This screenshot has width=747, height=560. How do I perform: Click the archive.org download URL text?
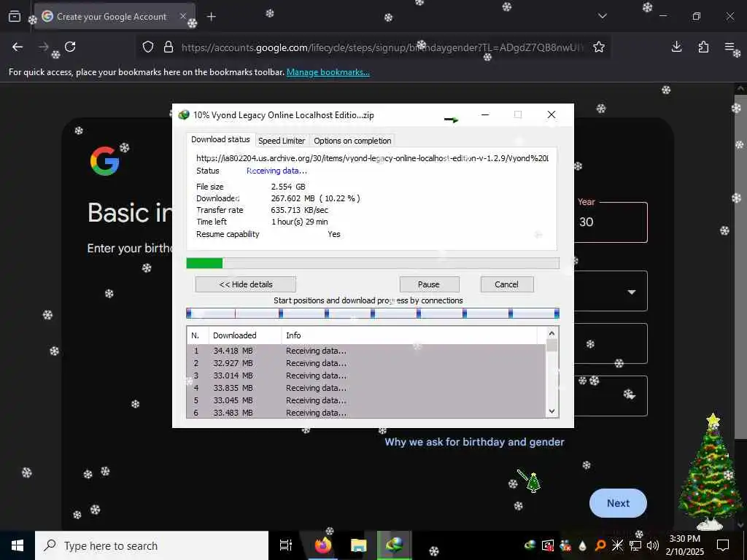point(372,158)
